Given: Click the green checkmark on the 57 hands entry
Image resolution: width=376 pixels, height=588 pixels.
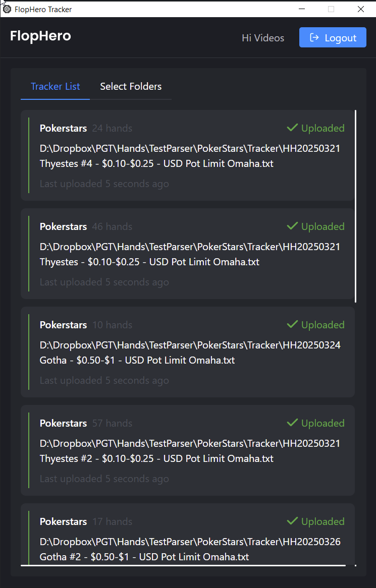Looking at the screenshot, I should (292, 423).
